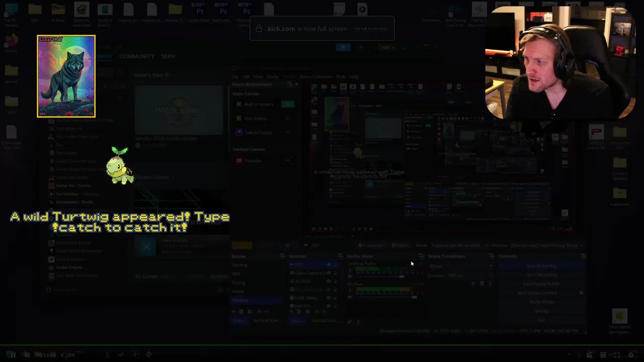Screen dimensions: 644x362
Task: Open Scenes dock menu icon
Action: (x=282, y=256)
